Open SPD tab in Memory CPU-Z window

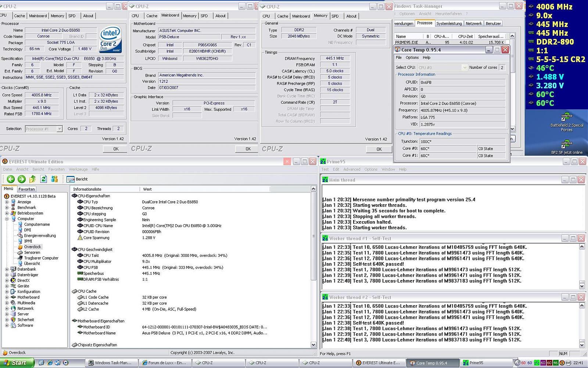click(335, 16)
